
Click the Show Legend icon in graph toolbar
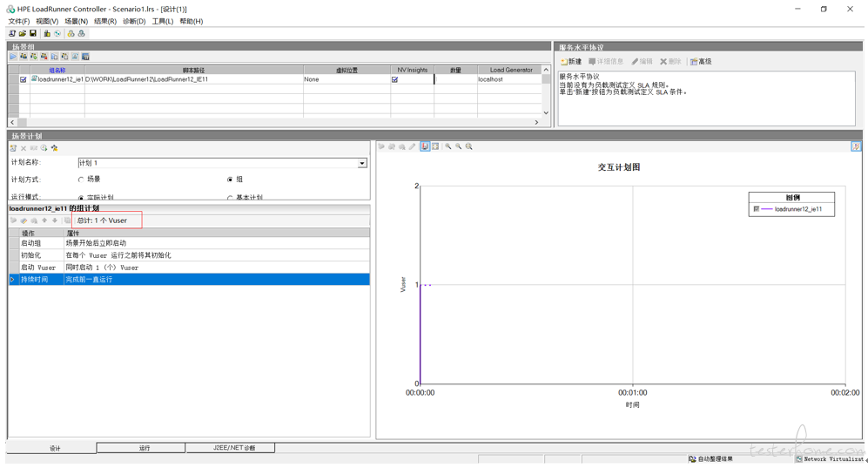point(435,146)
